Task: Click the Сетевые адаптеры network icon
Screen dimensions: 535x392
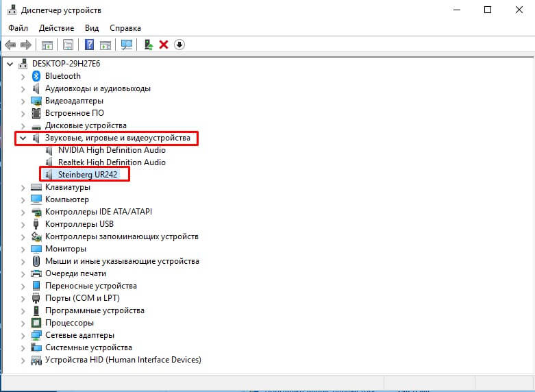Action: (x=36, y=335)
